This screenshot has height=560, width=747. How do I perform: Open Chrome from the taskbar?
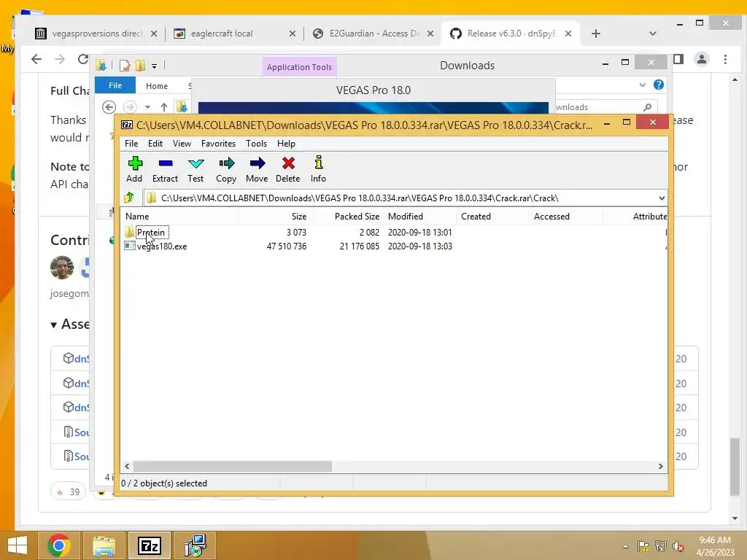coord(59,545)
